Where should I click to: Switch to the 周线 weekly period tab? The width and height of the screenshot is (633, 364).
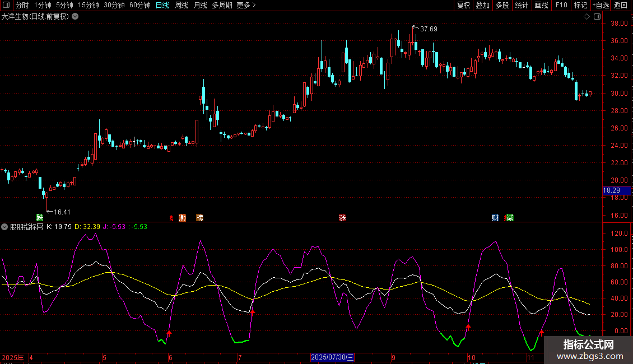point(181,6)
